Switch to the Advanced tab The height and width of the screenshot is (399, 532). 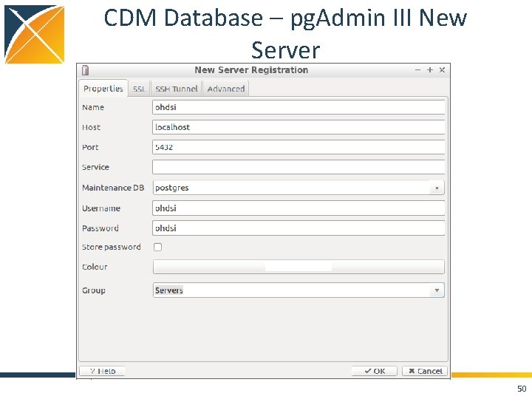pos(226,89)
